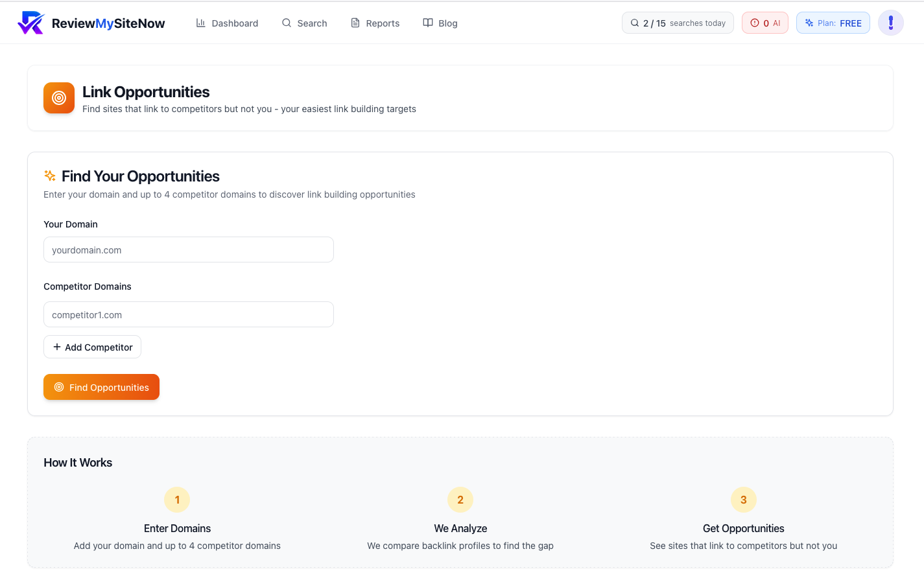Click the magnifier icon in the searches counter badge
The image size is (924, 582).
click(x=634, y=22)
